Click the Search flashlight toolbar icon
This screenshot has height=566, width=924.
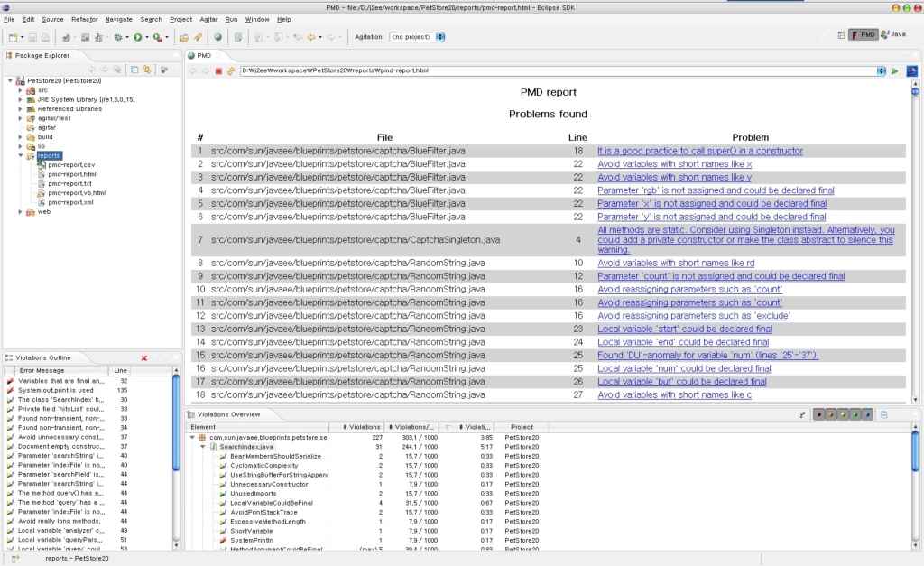coord(198,37)
